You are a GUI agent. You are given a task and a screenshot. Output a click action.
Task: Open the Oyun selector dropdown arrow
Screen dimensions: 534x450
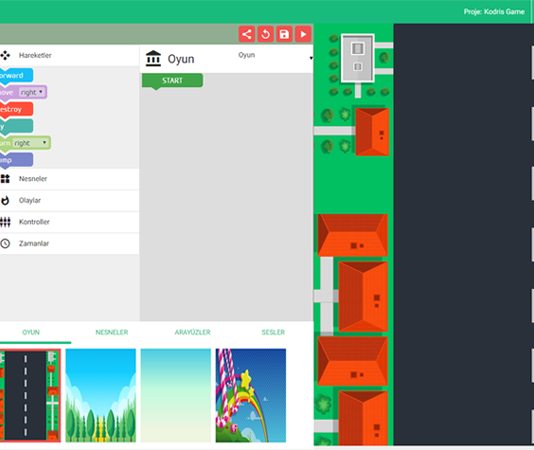[x=311, y=58]
